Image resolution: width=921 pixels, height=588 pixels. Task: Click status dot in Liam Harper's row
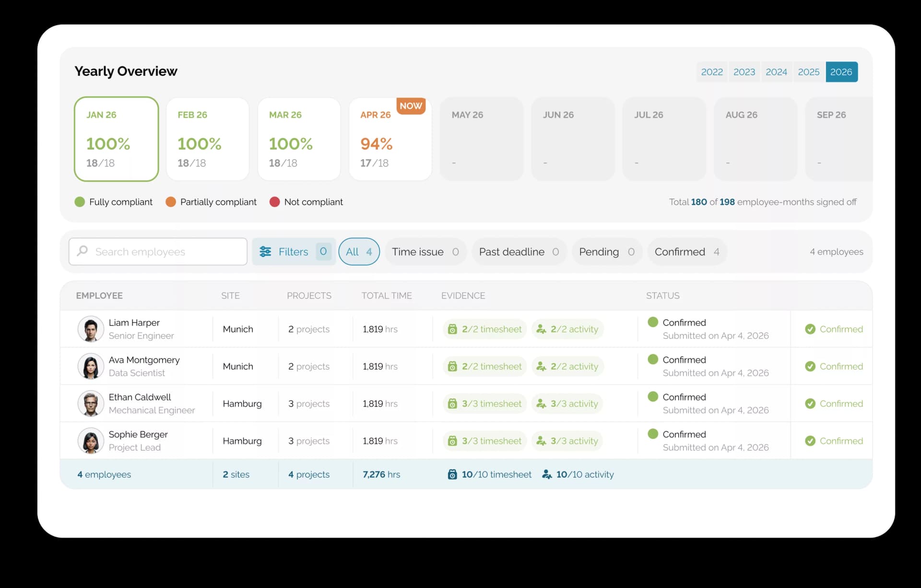point(653,322)
